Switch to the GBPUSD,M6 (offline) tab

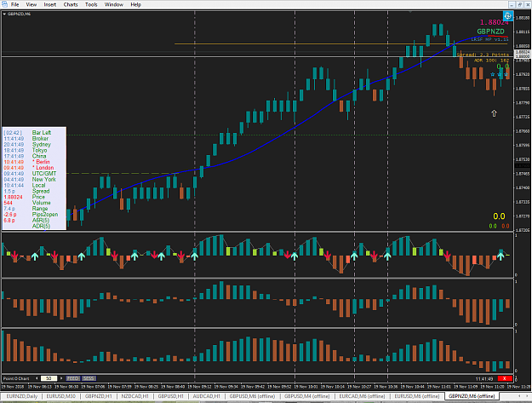[252, 396]
